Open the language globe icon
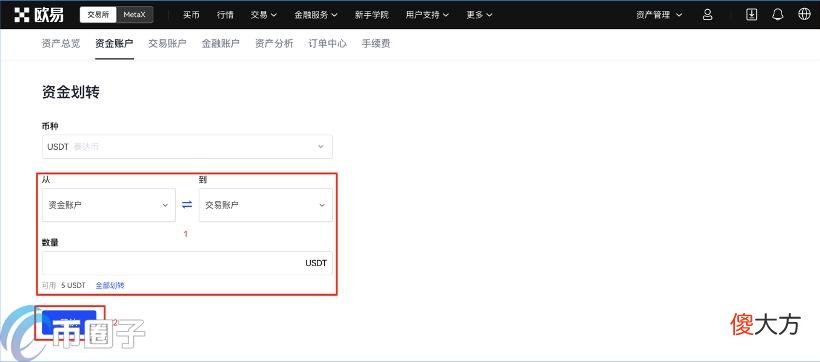The image size is (820, 362). [x=804, y=15]
